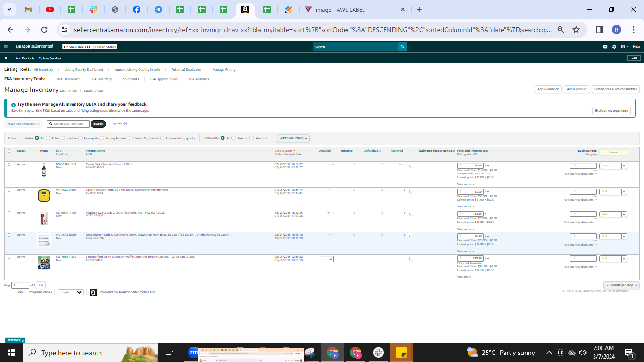Reload the page with the refresh icon
This screenshot has width=644, height=362.
coord(44,30)
